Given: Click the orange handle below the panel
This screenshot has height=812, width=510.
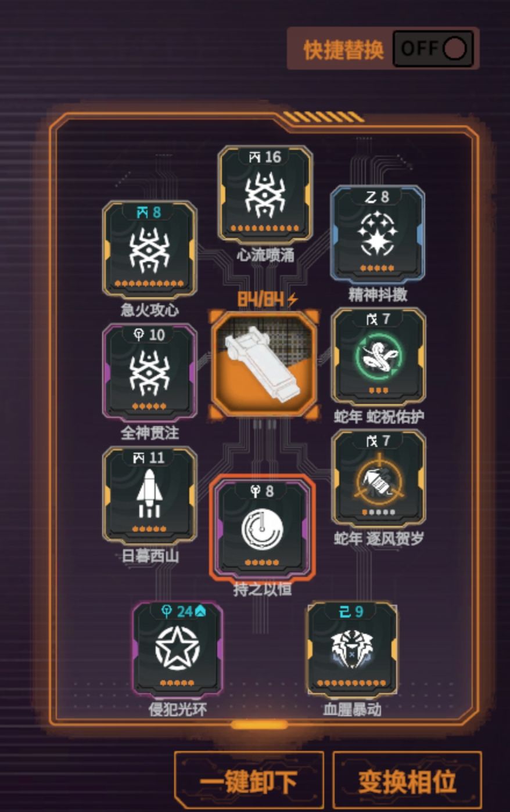Looking at the screenshot, I should coord(259,725).
